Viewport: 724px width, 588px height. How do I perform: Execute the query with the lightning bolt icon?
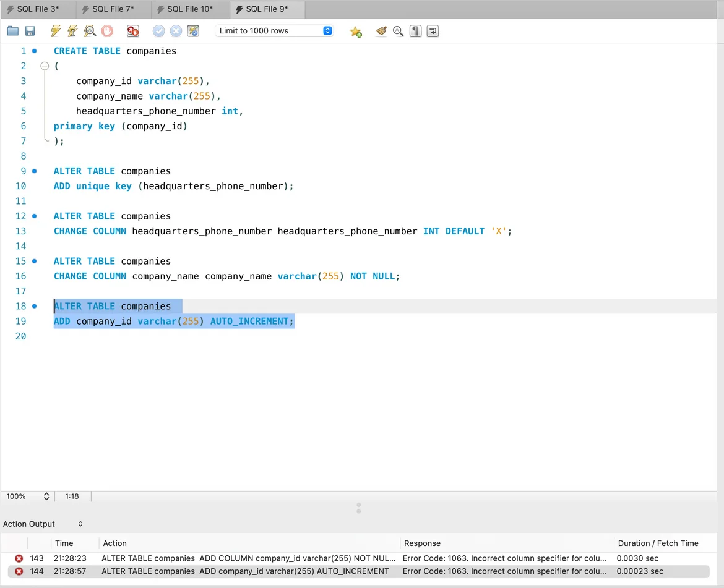(x=56, y=31)
